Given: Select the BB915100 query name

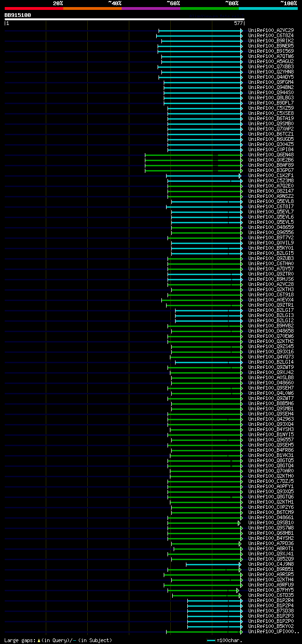Looking at the screenshot, I should click(18, 15).
